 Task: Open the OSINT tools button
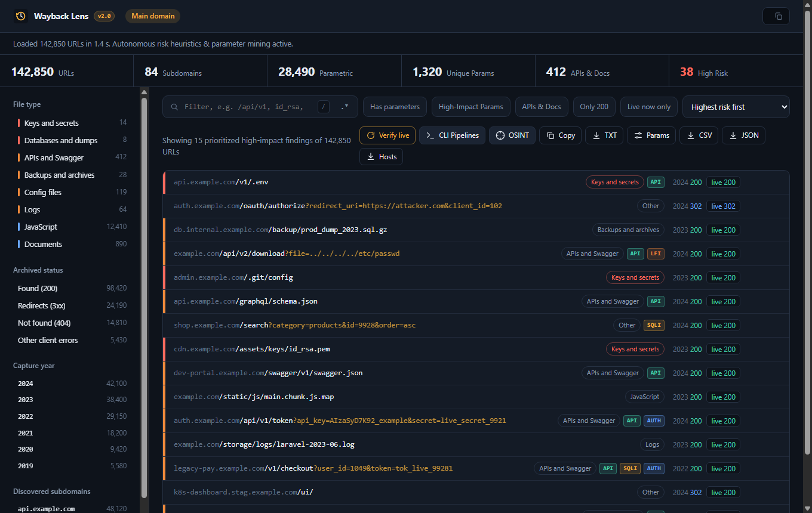512,135
